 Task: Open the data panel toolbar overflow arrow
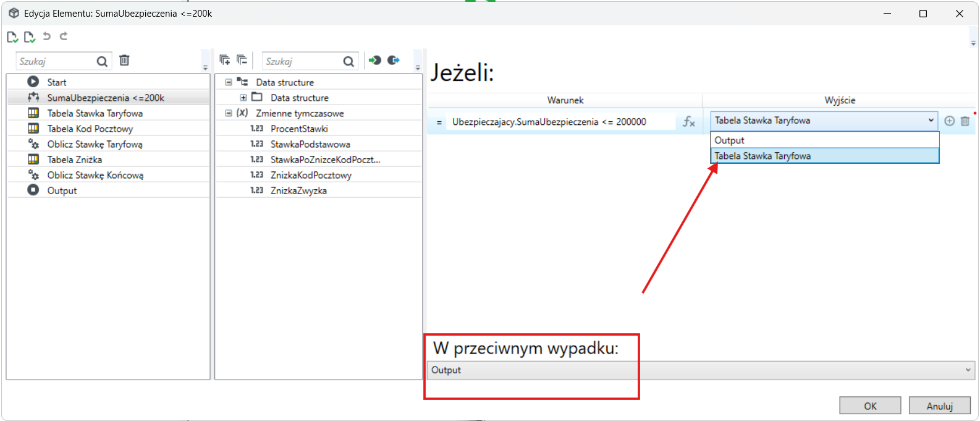coord(418,67)
